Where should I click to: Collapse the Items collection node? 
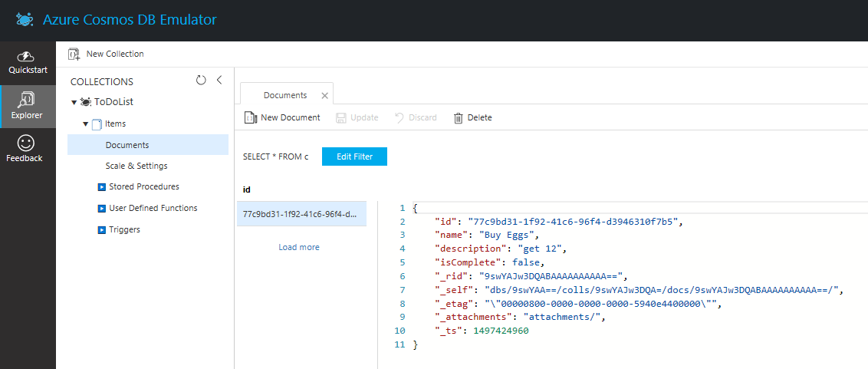coord(86,124)
